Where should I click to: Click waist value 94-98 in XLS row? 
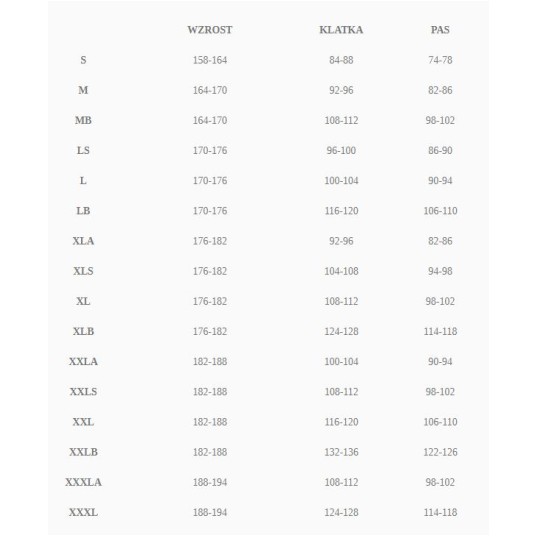pos(440,271)
